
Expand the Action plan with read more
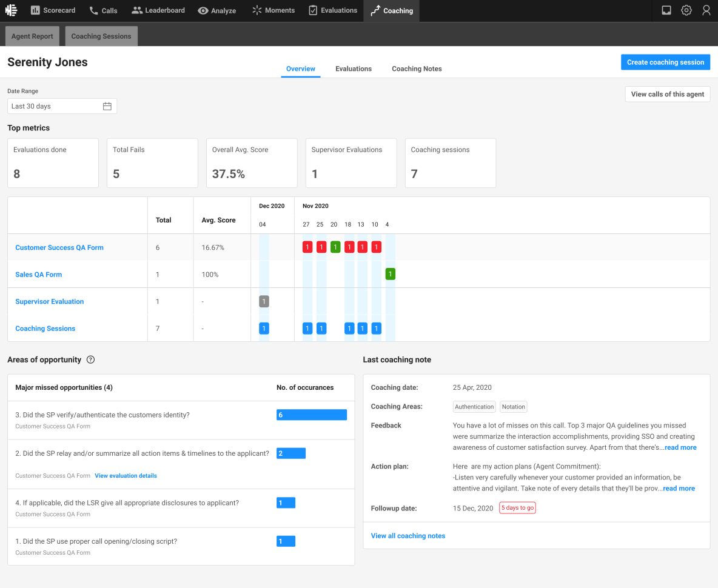click(x=679, y=488)
